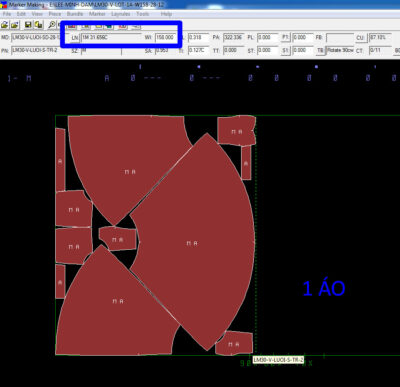Click the narrow strip piece at the top-left edge

[x=60, y=159]
